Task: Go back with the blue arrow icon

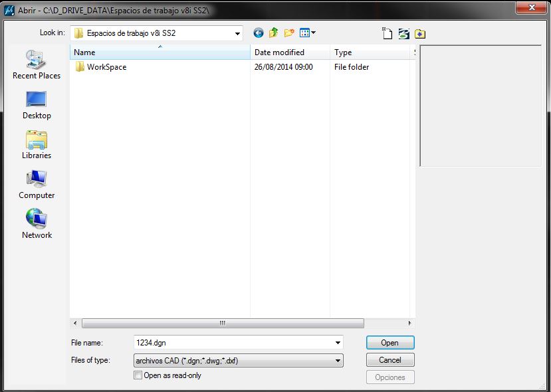Action: pyautogui.click(x=259, y=33)
